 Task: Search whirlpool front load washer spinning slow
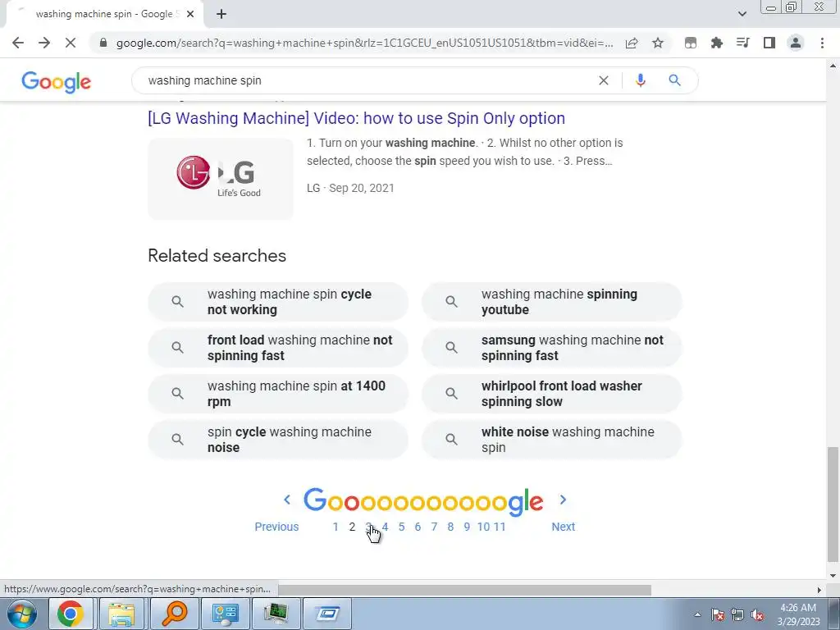click(x=552, y=394)
